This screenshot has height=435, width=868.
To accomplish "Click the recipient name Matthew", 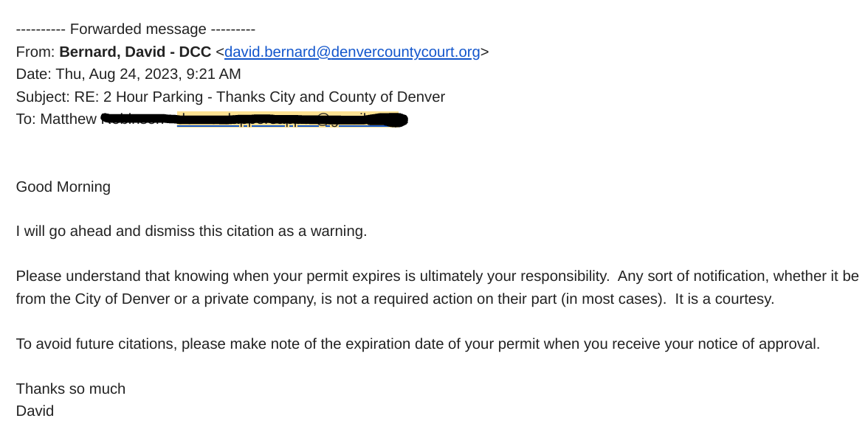I will tap(68, 119).
